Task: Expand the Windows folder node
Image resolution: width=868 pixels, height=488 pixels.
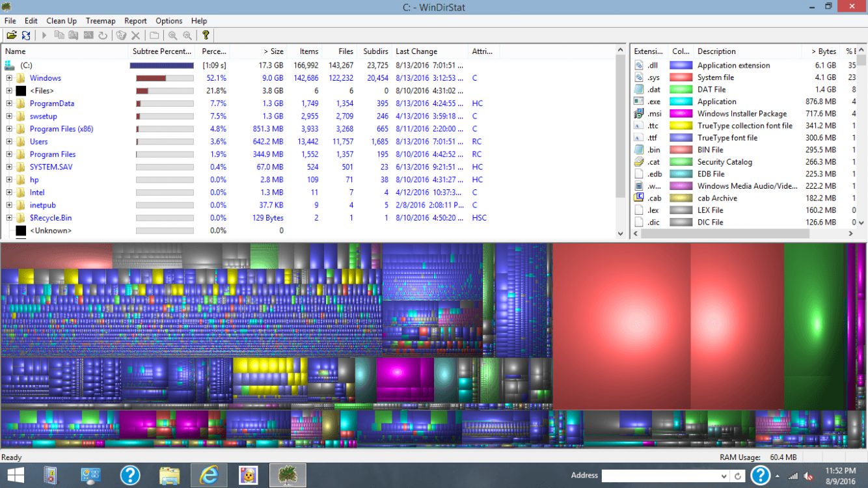Action: (9, 78)
